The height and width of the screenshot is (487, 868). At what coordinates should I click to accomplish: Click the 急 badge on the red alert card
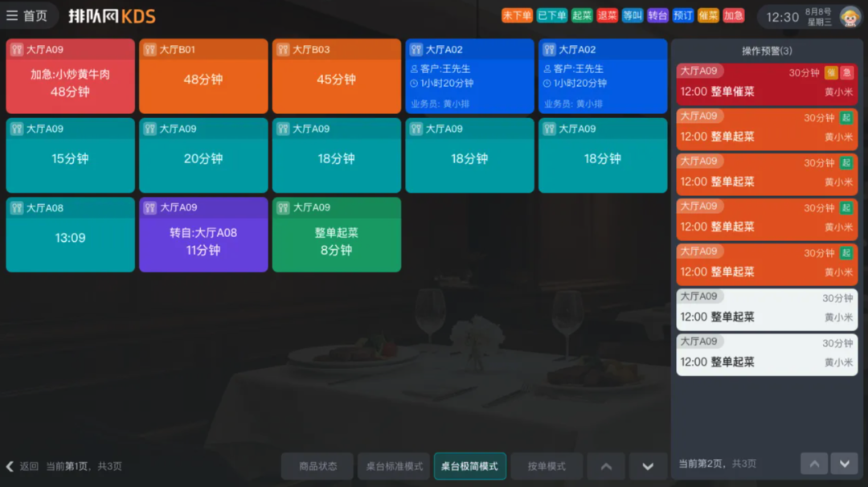tap(846, 72)
